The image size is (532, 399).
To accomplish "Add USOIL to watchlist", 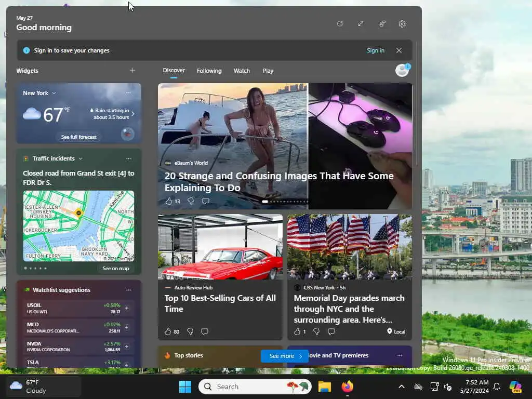I will 127,308.
